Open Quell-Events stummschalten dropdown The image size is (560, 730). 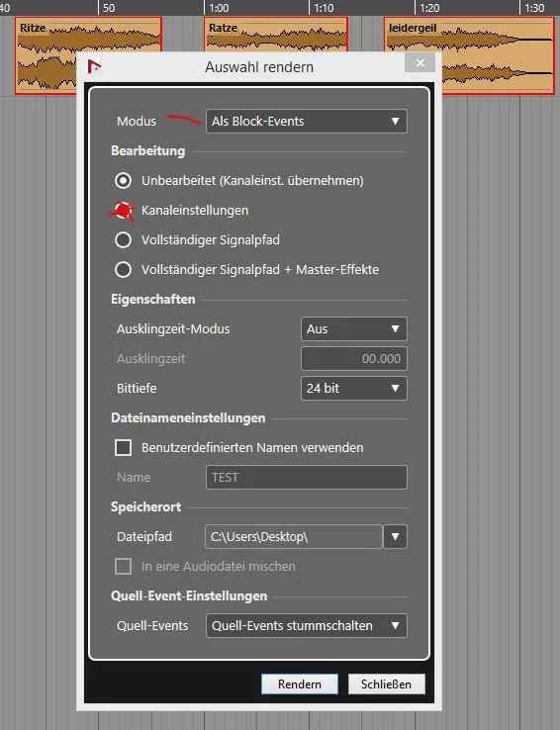point(307,625)
